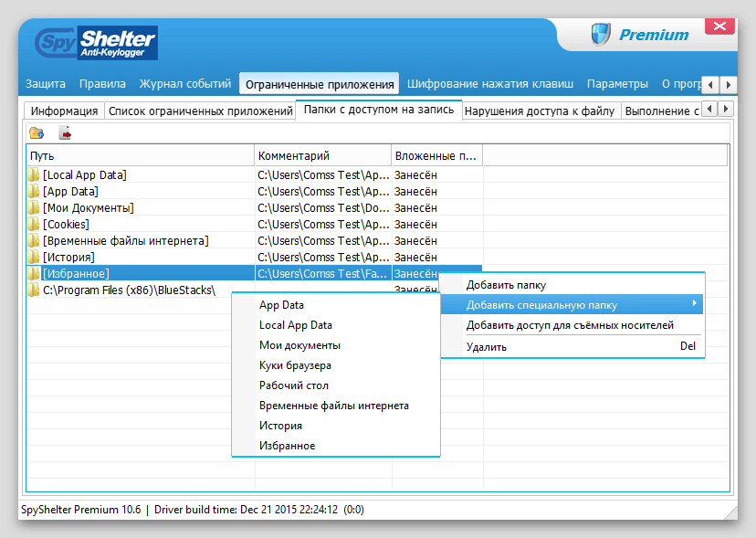Select Ограниченные приложения tab

tap(320, 84)
